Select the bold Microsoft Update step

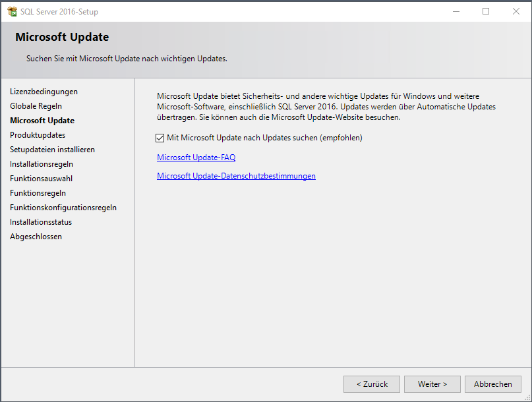(42, 121)
